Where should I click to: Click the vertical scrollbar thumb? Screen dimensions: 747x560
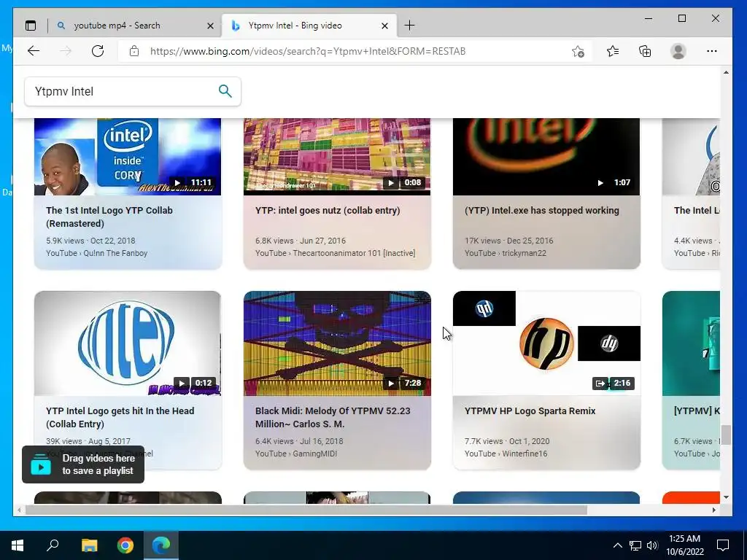coord(726,435)
